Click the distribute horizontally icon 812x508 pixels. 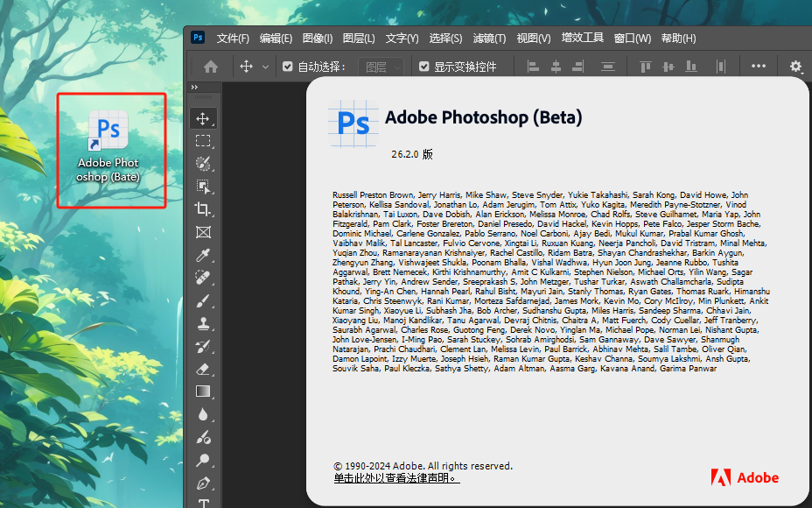click(720, 67)
